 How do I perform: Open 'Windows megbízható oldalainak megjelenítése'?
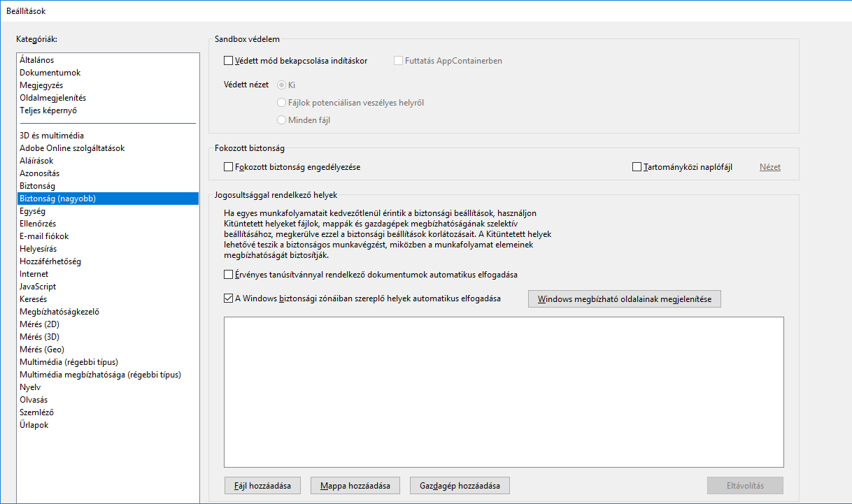coord(624,299)
